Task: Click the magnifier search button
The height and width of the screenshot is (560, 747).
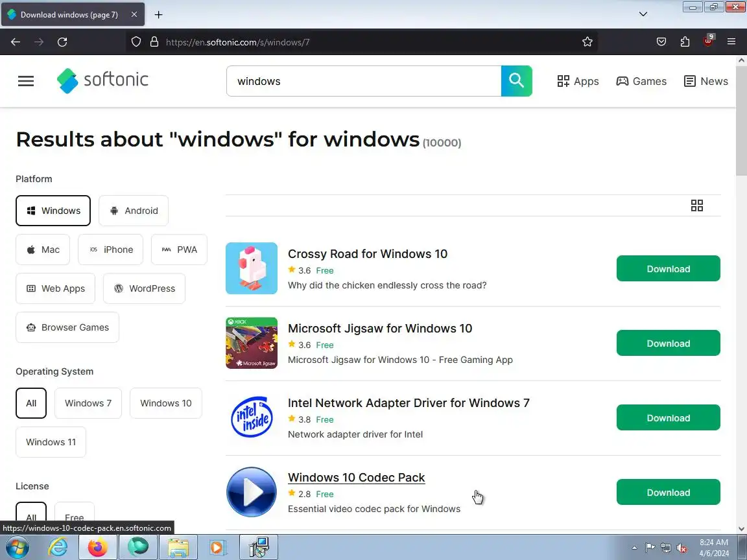Action: 516,81
